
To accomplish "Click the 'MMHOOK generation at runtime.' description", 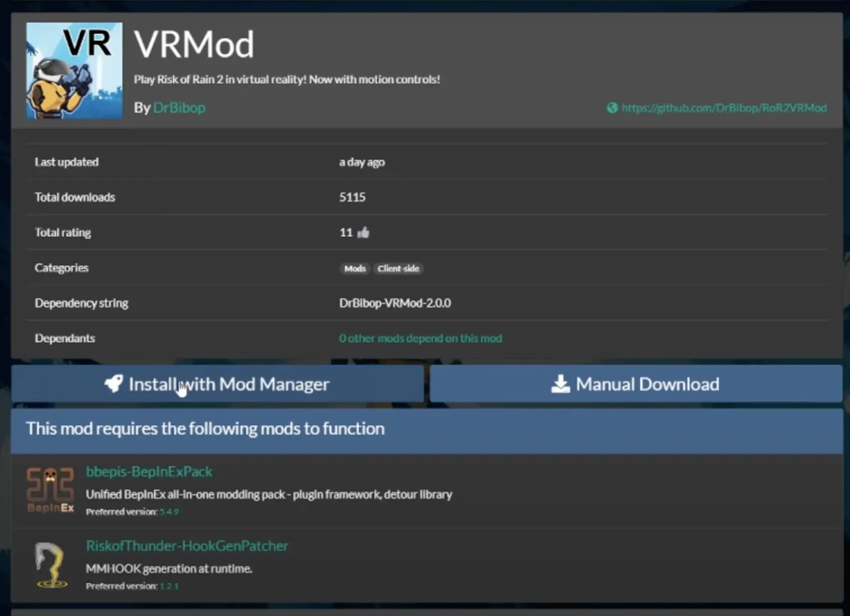I will click(169, 568).
